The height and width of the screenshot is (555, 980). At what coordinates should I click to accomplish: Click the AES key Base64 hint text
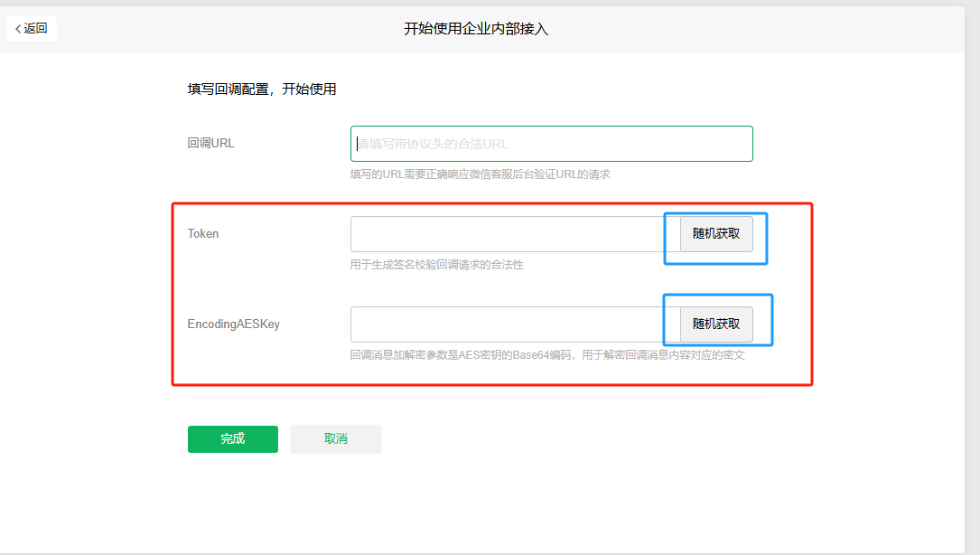[546, 355]
